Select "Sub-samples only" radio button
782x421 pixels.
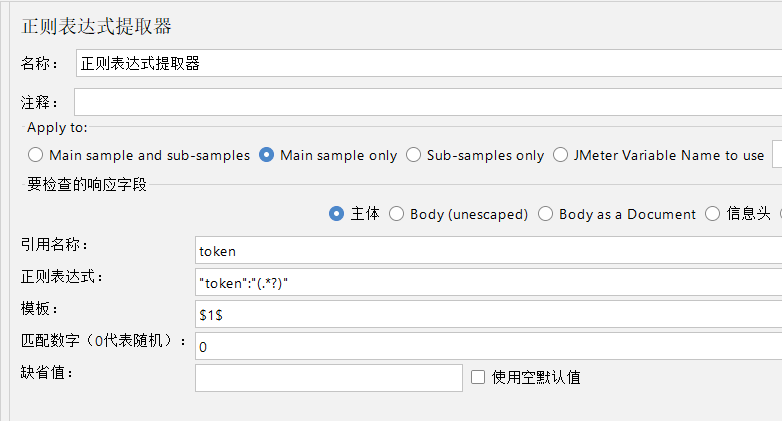point(414,155)
